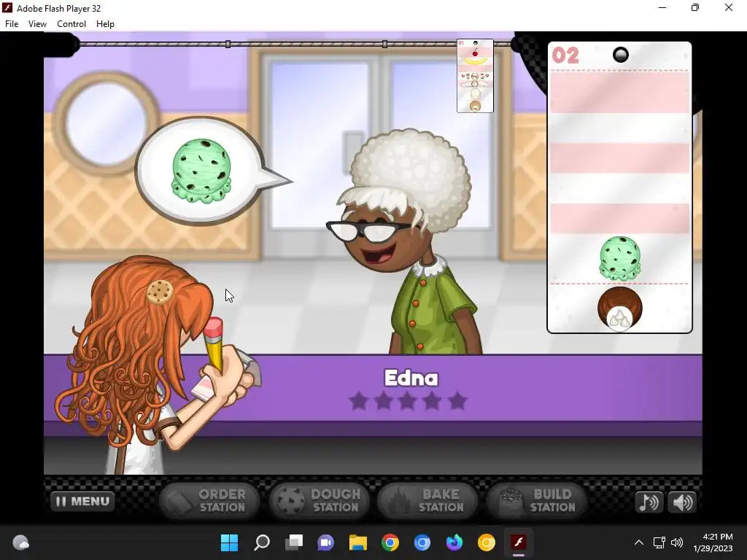747x560 pixels.
Task: Click the pin hole on ticket 02
Action: 620,55
